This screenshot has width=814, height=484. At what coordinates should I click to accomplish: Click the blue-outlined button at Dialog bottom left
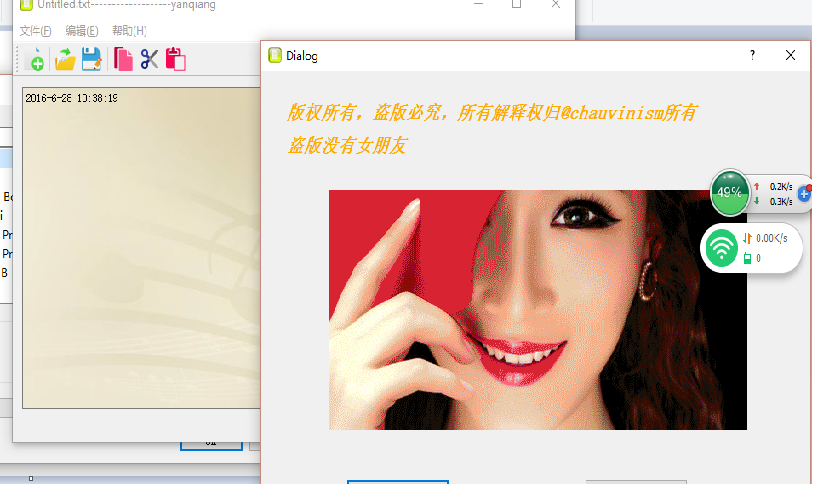pos(398,482)
